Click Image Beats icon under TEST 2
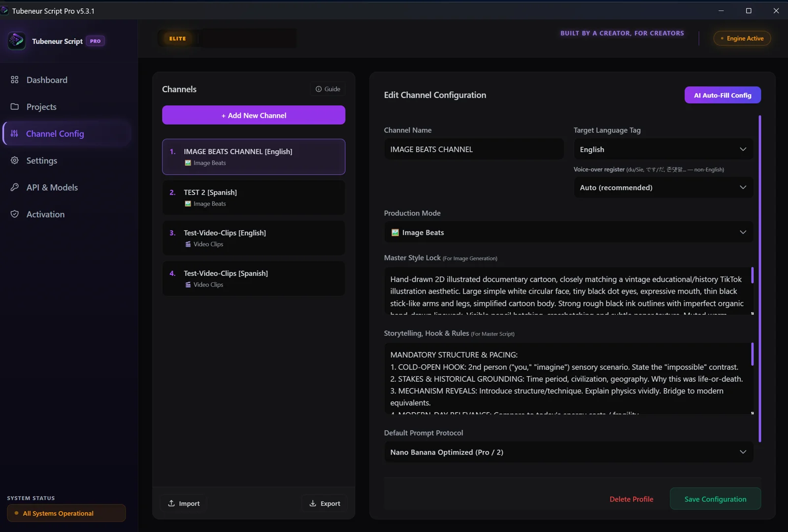This screenshot has height=532, width=788. 188,204
